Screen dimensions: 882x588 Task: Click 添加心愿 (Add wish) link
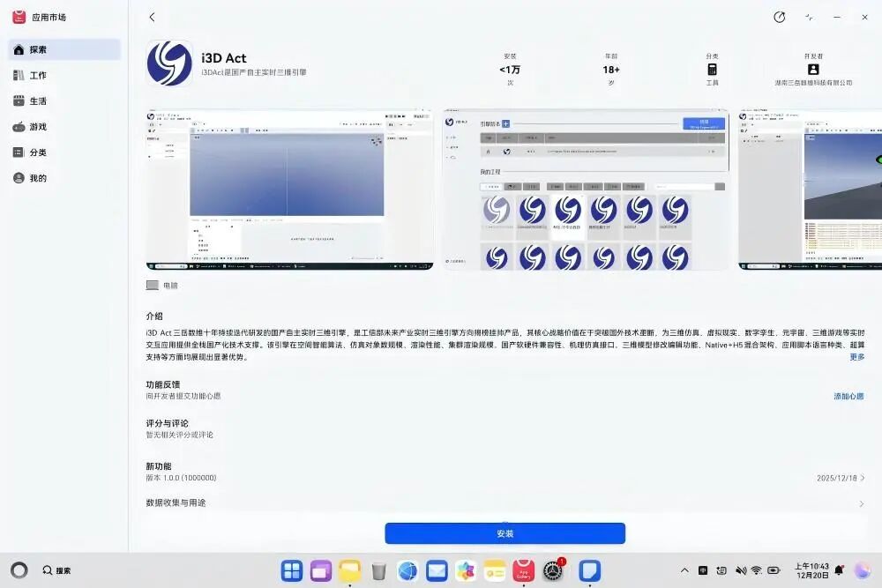point(848,397)
